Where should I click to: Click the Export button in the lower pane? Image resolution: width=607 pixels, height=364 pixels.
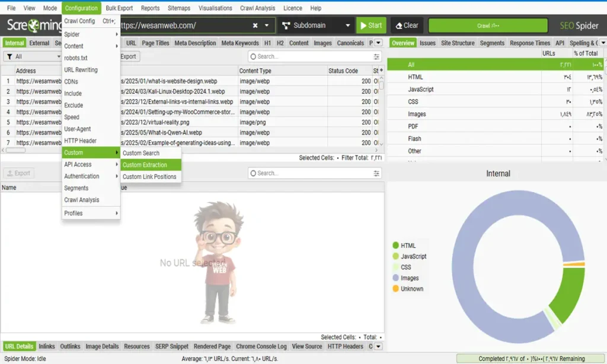coord(18,174)
